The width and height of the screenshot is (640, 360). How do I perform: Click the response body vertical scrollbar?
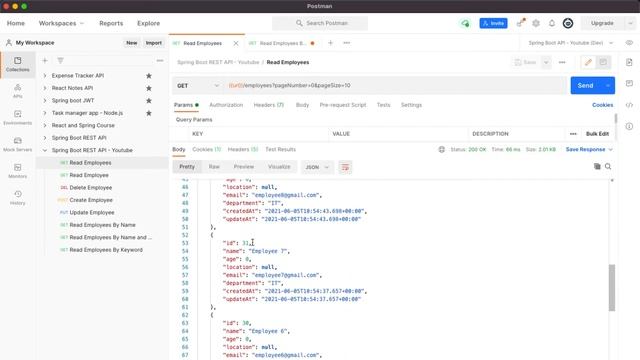(x=612, y=288)
